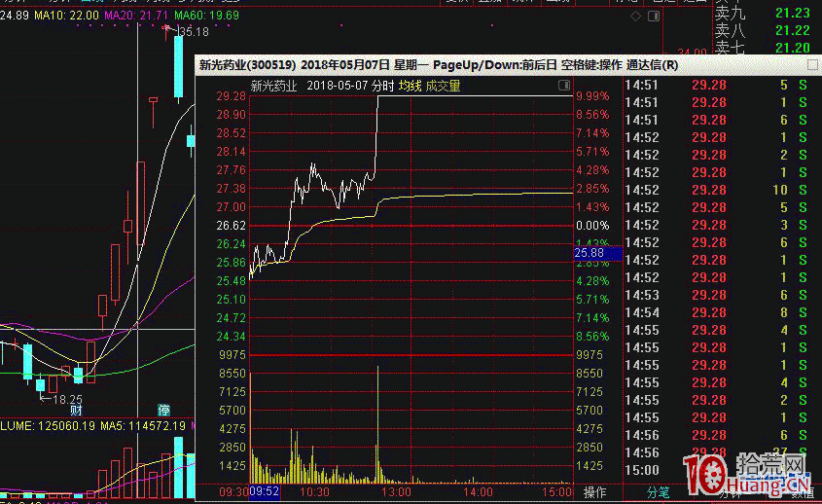The height and width of the screenshot is (504, 822).
Task: Open the 操作 menu at popup bottom
Action: (594, 492)
